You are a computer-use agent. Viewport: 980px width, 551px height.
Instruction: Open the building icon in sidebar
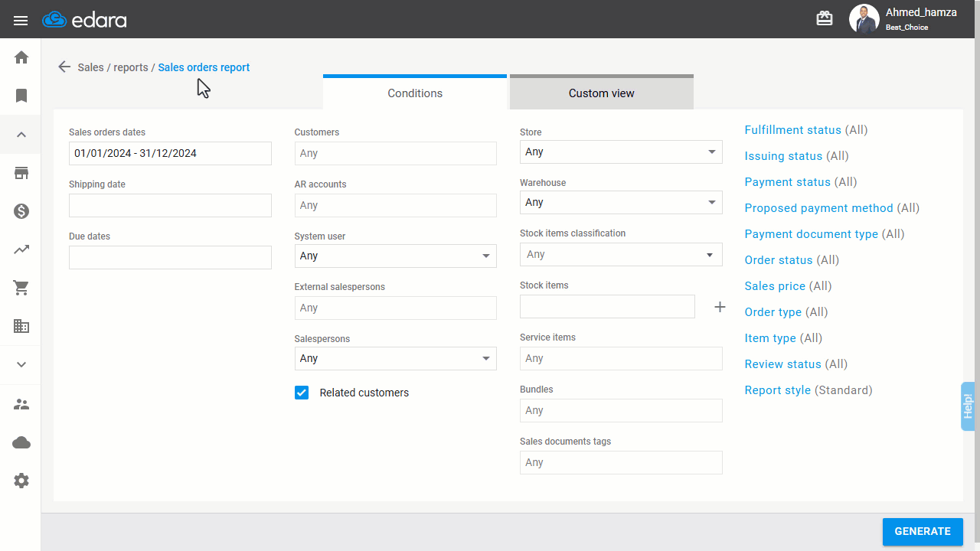pyautogui.click(x=21, y=326)
